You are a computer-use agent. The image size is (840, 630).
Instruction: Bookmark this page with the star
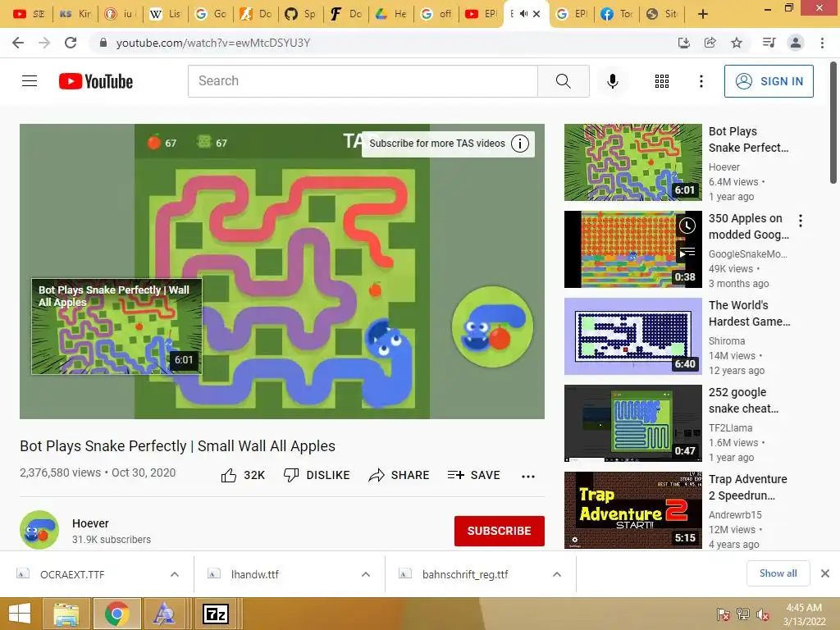[x=737, y=43]
